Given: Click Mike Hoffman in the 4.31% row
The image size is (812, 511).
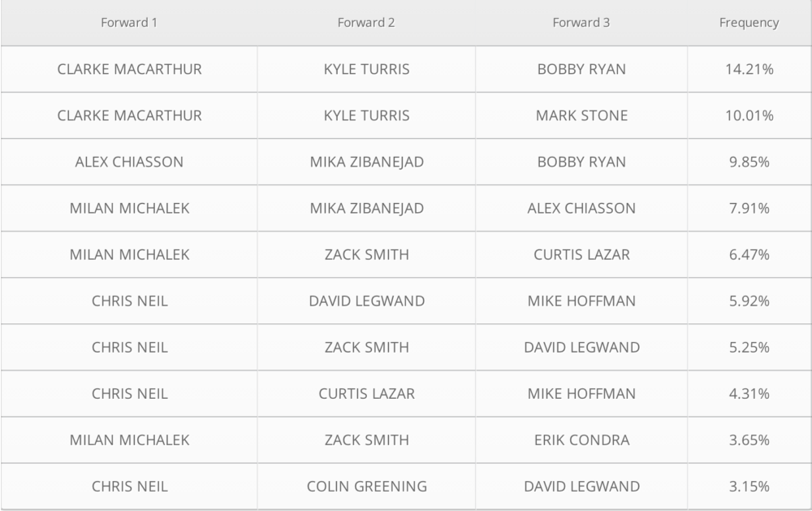Looking at the screenshot, I should coord(581,393).
